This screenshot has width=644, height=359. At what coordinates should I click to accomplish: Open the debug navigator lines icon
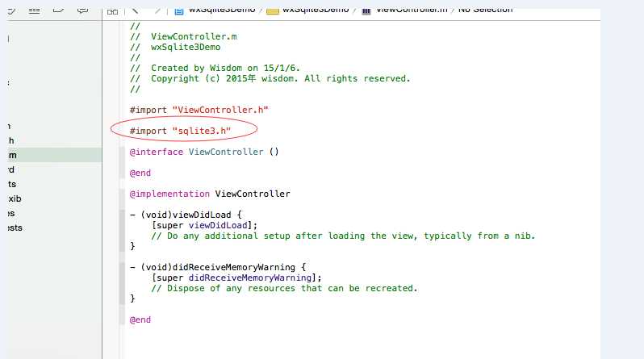(x=34, y=10)
